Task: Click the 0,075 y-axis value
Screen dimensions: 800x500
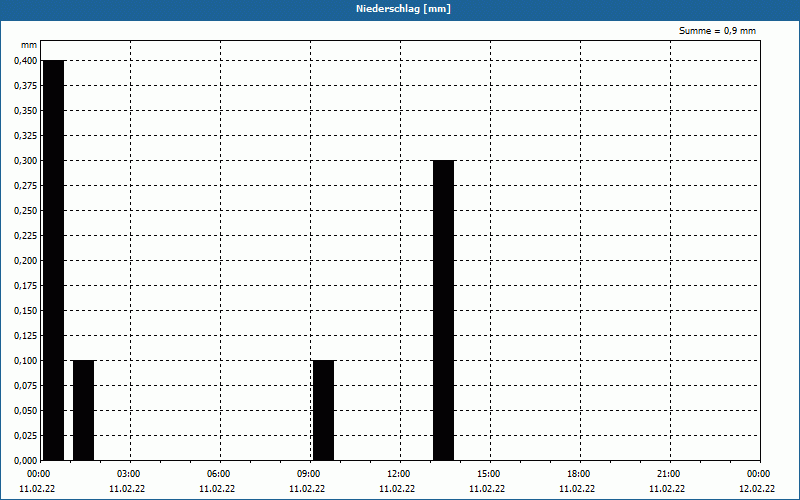Action: tap(26, 386)
